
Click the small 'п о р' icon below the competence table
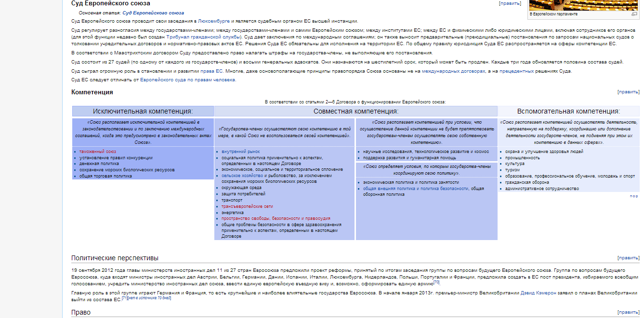click(x=633, y=196)
